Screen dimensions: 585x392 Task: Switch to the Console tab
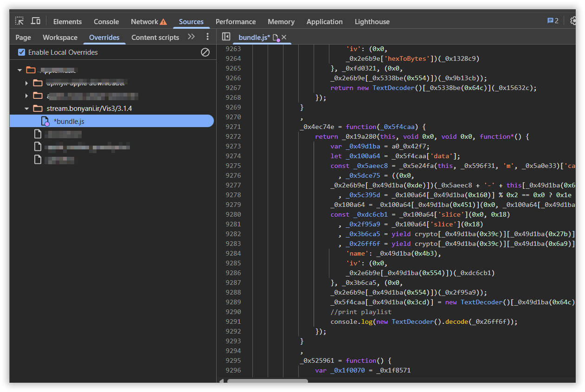point(106,22)
